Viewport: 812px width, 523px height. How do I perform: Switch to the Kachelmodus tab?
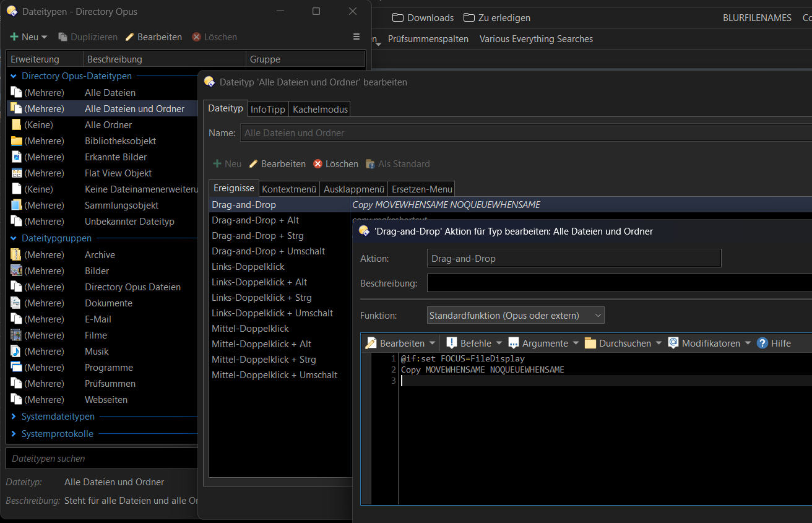tap(320, 109)
